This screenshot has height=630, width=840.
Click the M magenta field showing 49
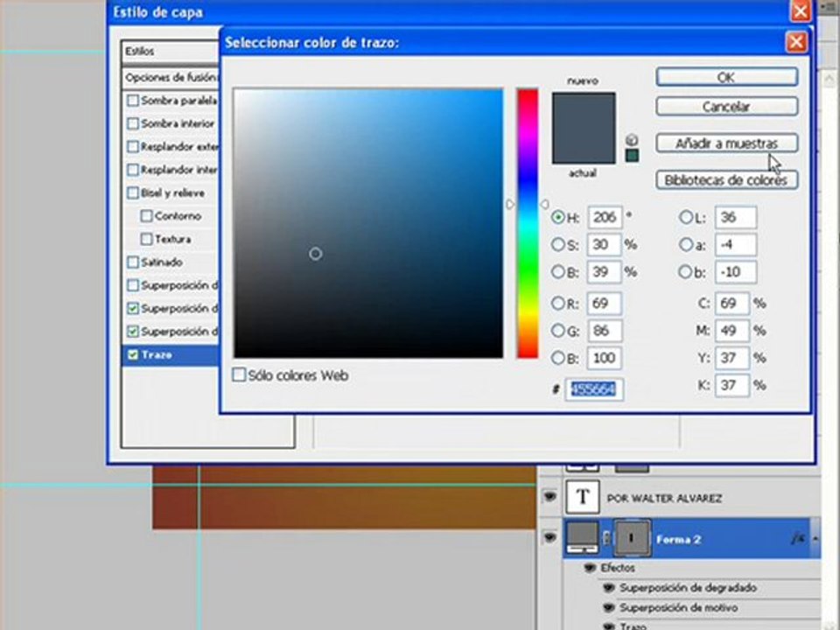pyautogui.click(x=731, y=331)
